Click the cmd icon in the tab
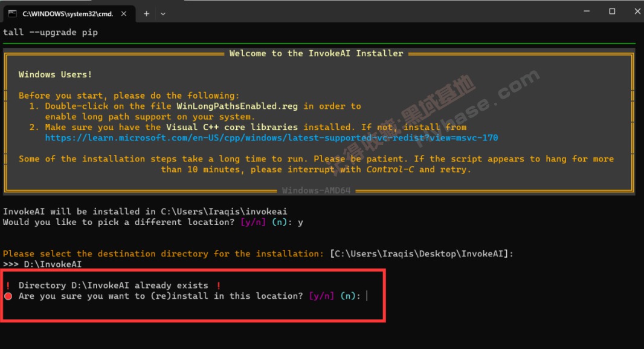 point(12,14)
